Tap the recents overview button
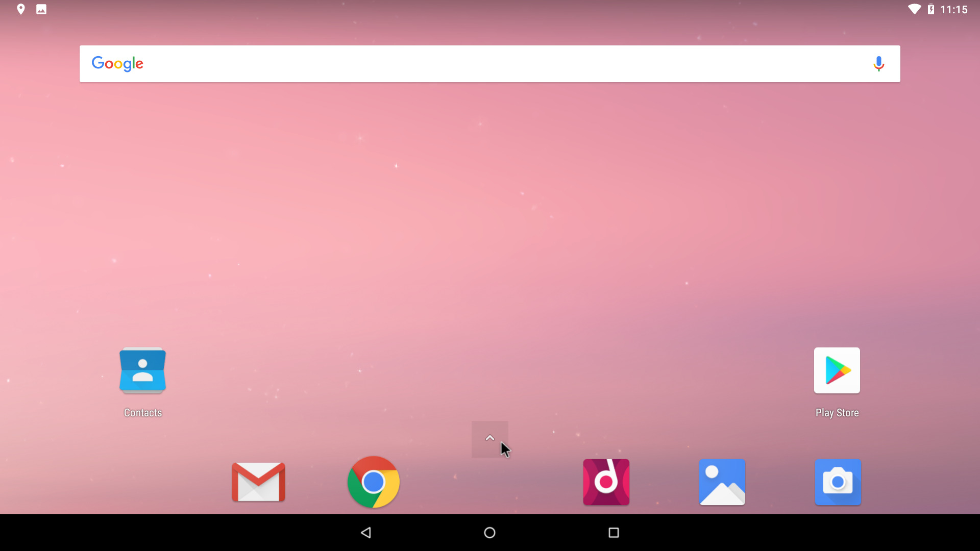The width and height of the screenshot is (980, 551). tap(612, 532)
